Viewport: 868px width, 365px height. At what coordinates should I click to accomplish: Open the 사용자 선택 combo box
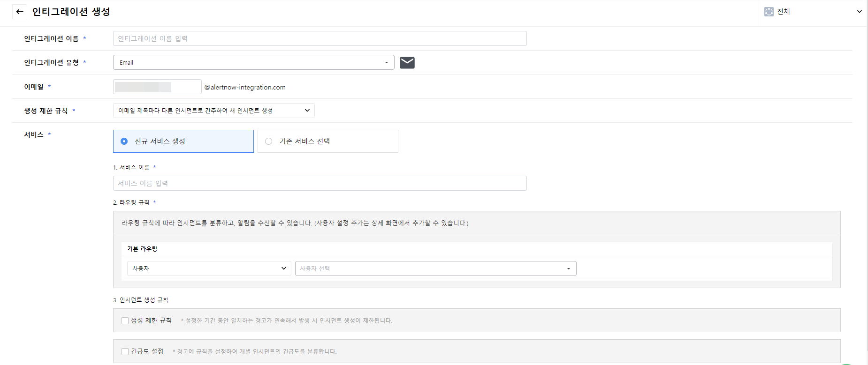[x=435, y=268]
